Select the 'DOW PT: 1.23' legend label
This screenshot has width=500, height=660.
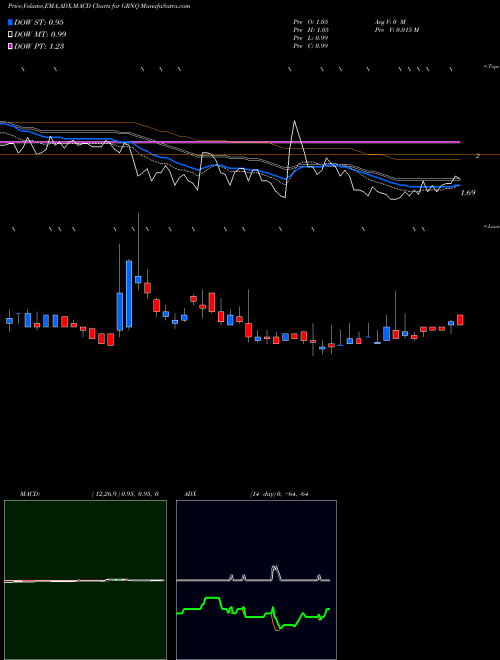[x=39, y=47]
